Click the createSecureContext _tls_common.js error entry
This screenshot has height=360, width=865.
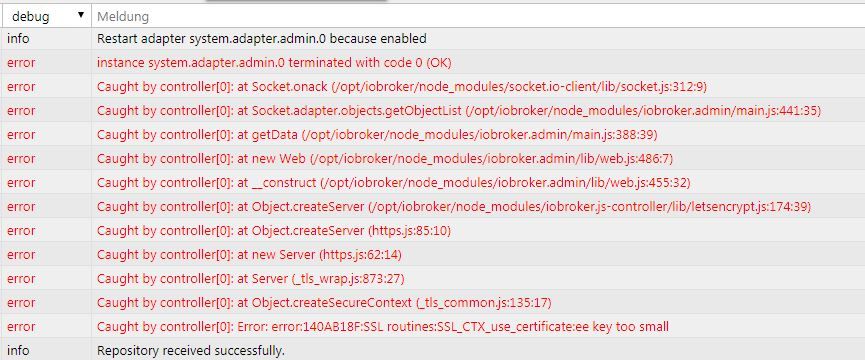(x=324, y=303)
